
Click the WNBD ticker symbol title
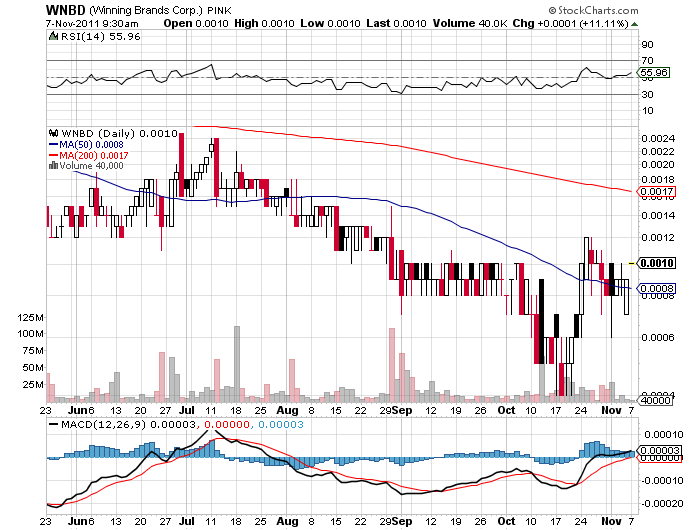(66, 10)
